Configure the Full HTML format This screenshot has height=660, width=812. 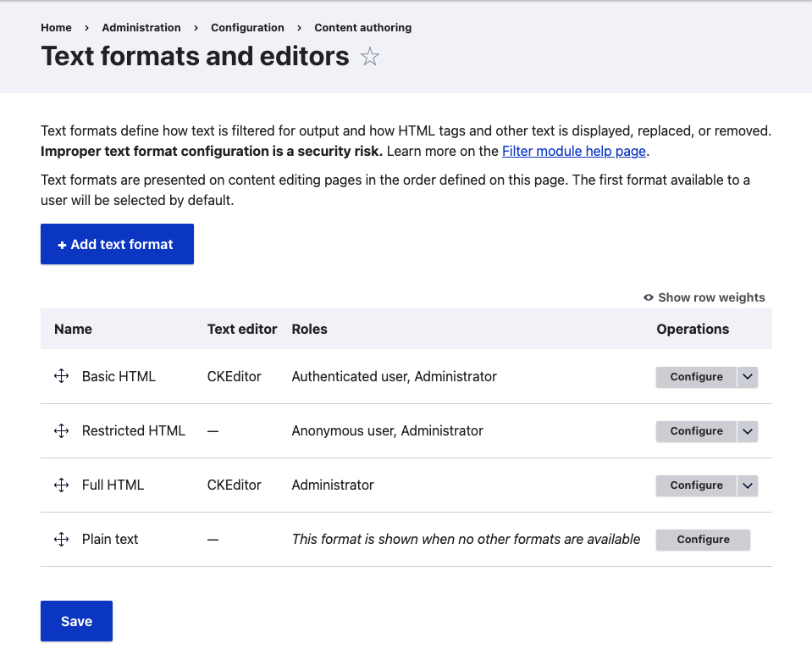click(x=696, y=485)
